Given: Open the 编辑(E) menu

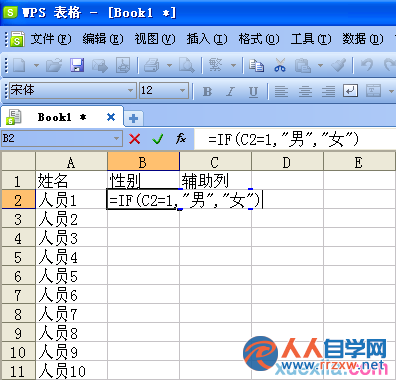Looking at the screenshot, I should click(103, 39).
